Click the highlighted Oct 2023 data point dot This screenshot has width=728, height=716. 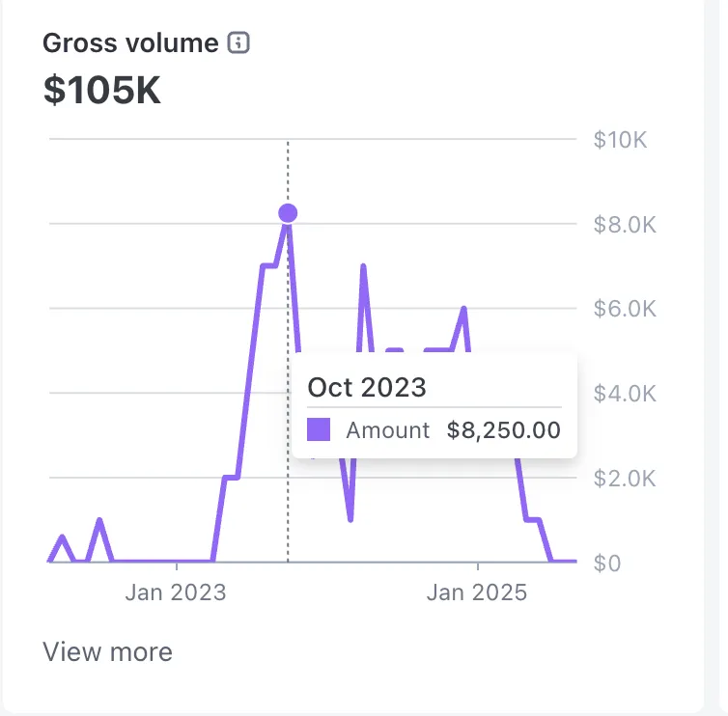(x=287, y=213)
